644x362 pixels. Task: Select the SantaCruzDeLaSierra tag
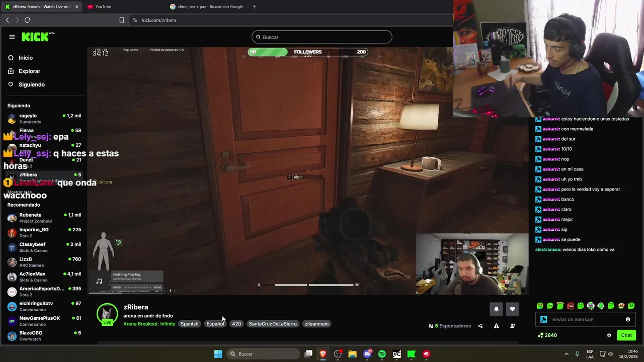point(273,324)
